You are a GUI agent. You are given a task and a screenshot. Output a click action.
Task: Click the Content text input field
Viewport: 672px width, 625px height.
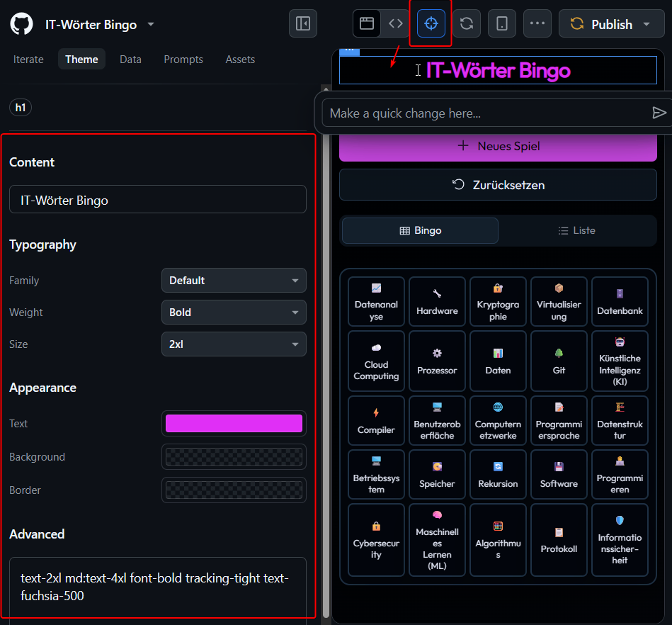(157, 201)
